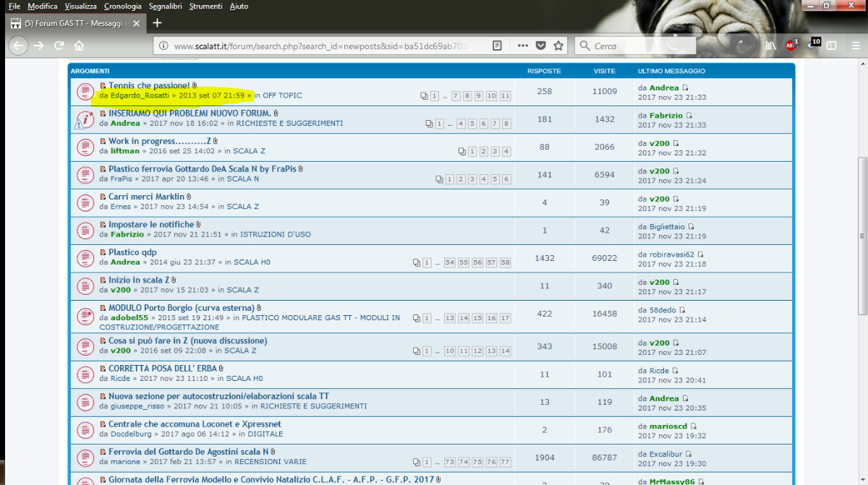Image resolution: width=868 pixels, height=485 pixels.
Task: Open the page actions three-dot menu
Action: [x=523, y=46]
